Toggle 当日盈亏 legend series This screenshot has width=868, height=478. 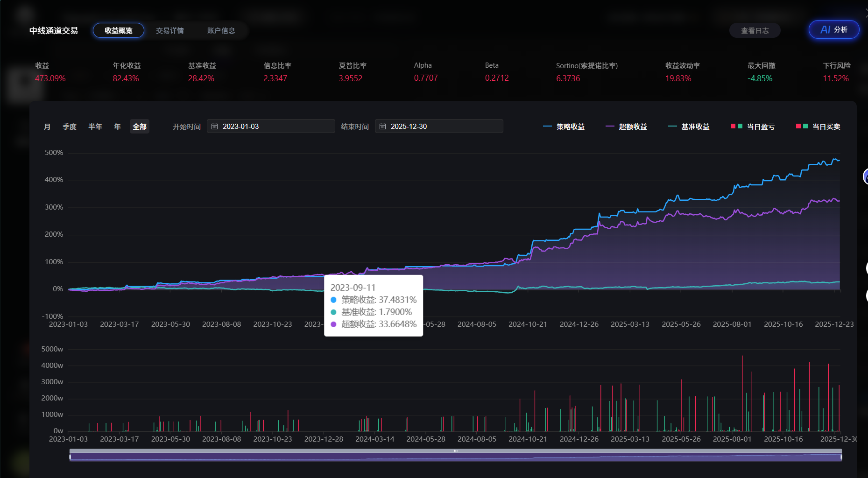pos(753,127)
